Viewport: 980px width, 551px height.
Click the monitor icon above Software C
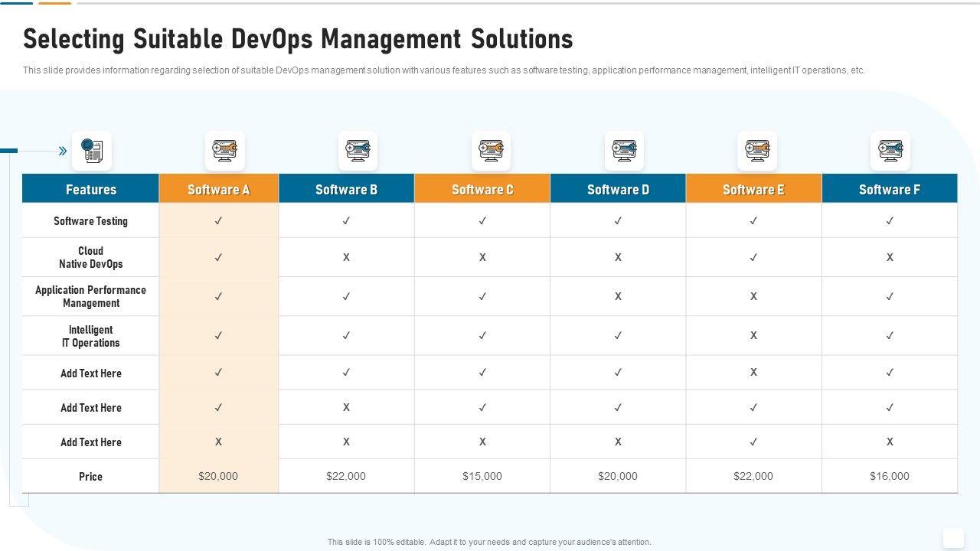[491, 151]
